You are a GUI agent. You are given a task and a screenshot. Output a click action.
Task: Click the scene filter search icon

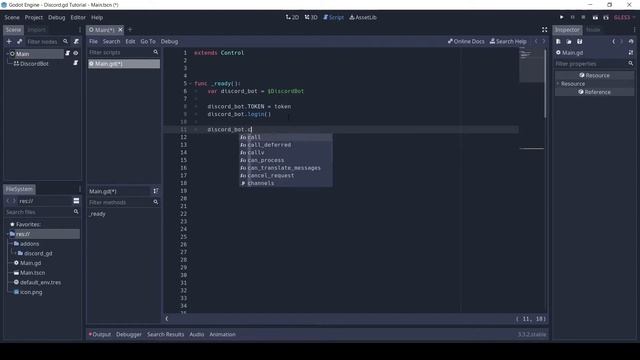click(65, 41)
